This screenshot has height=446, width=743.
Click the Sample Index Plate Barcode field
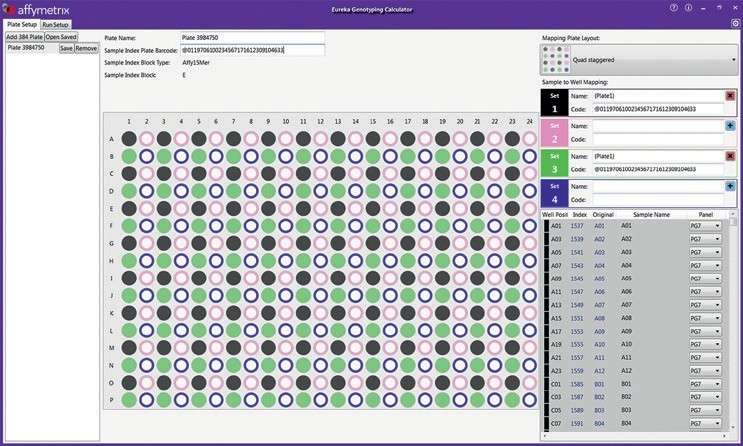[x=253, y=50]
